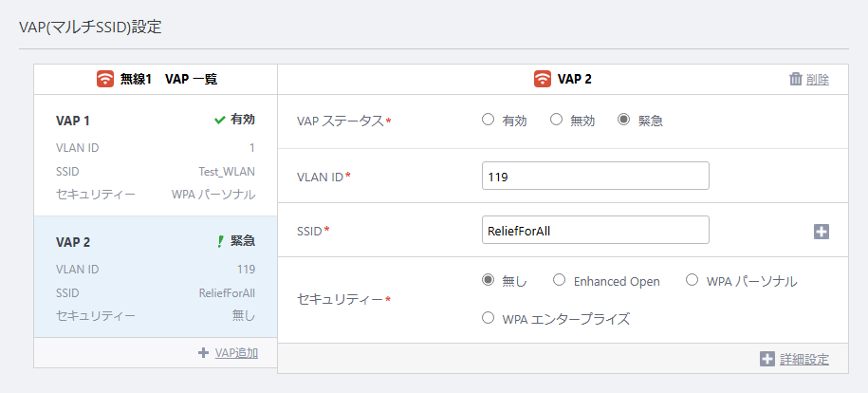Screen dimensions: 868x393
Task: Select the 有効 VAP status radio button
Action: 488,120
